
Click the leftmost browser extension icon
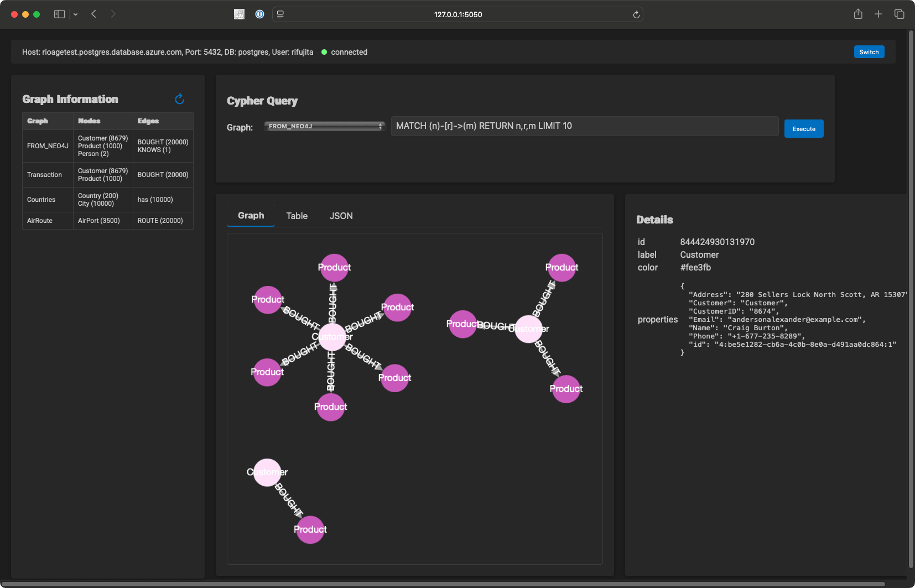click(x=239, y=14)
